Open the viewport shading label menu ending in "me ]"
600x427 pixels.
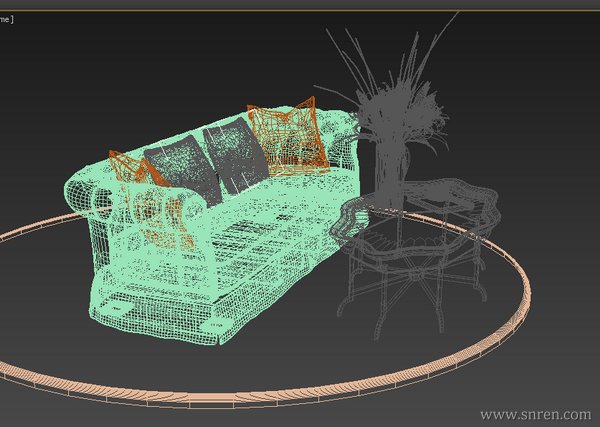7,19
